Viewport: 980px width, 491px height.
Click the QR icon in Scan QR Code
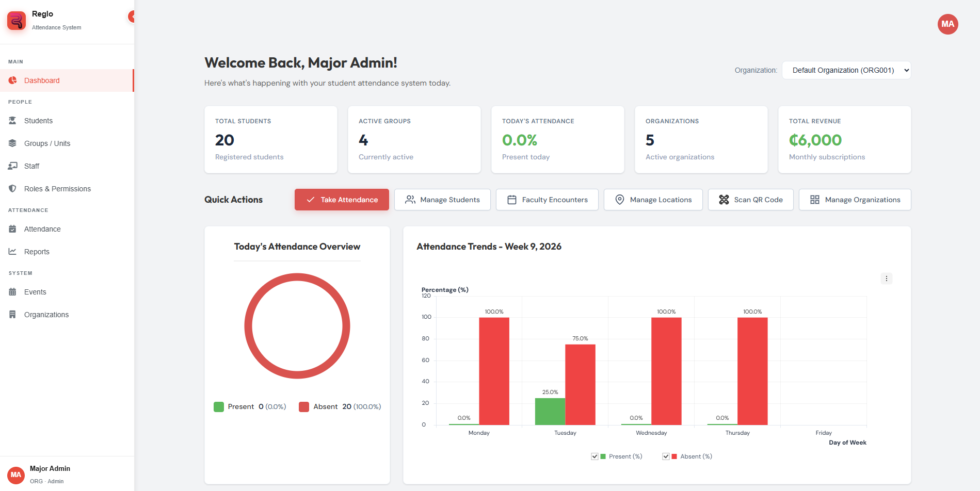click(x=724, y=200)
